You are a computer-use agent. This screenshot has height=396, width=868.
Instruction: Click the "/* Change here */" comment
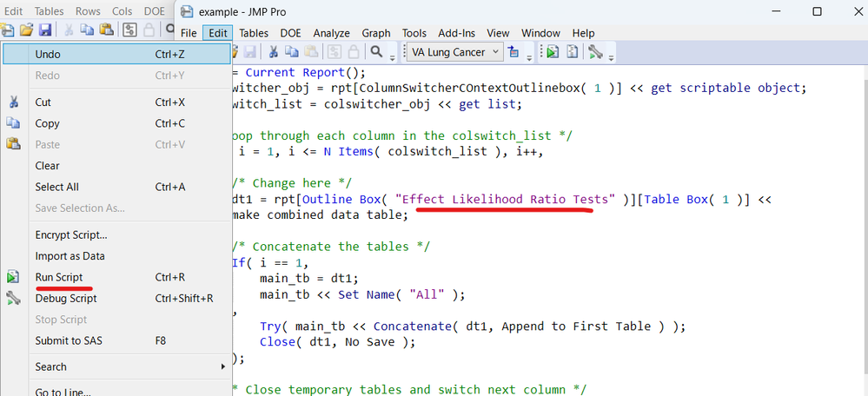coord(292,183)
